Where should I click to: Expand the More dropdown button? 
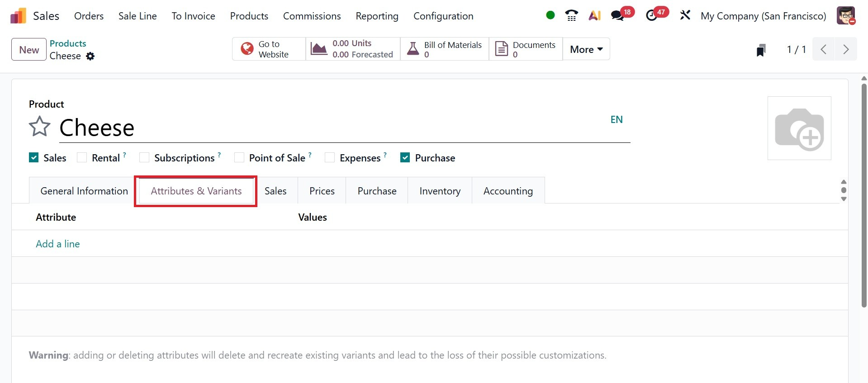586,49
